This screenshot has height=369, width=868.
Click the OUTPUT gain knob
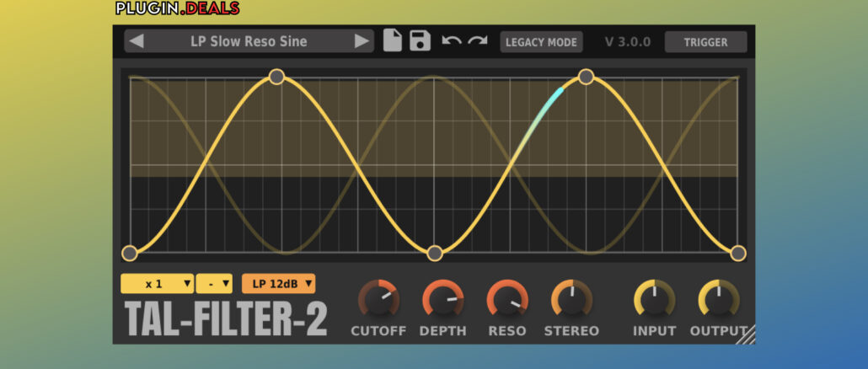719,300
